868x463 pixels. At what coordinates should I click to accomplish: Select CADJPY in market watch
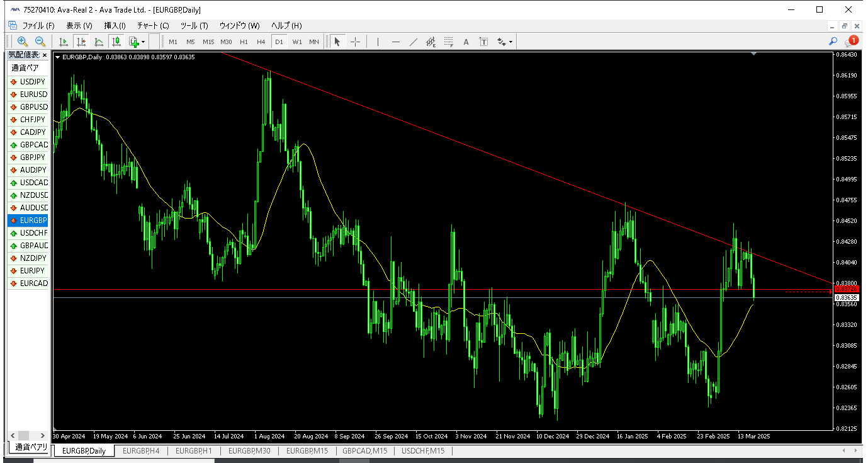coord(28,132)
